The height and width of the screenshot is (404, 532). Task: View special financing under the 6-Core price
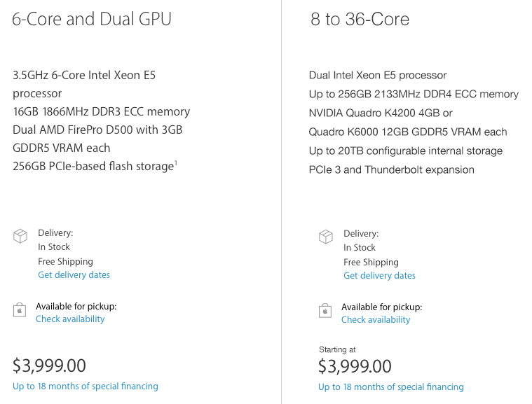tap(86, 386)
